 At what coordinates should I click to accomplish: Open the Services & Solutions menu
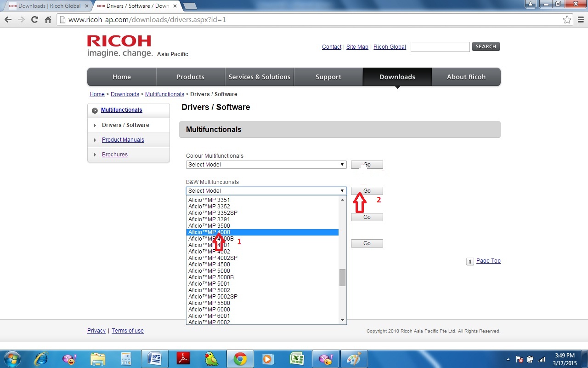click(x=260, y=77)
